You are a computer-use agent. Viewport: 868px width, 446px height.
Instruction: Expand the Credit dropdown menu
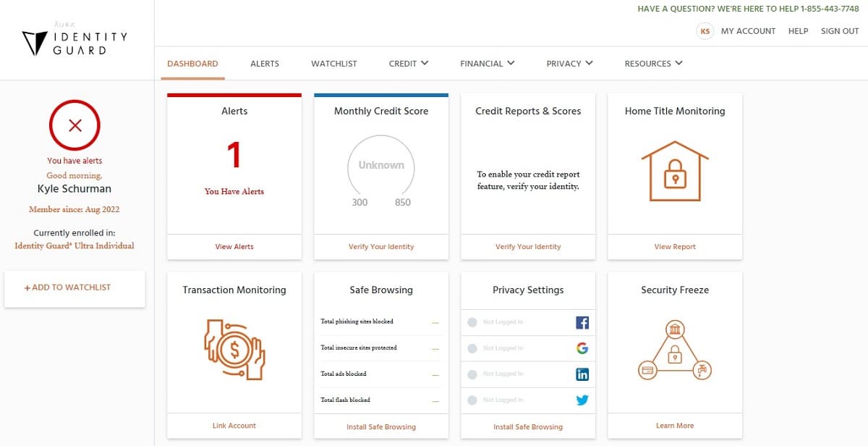409,64
